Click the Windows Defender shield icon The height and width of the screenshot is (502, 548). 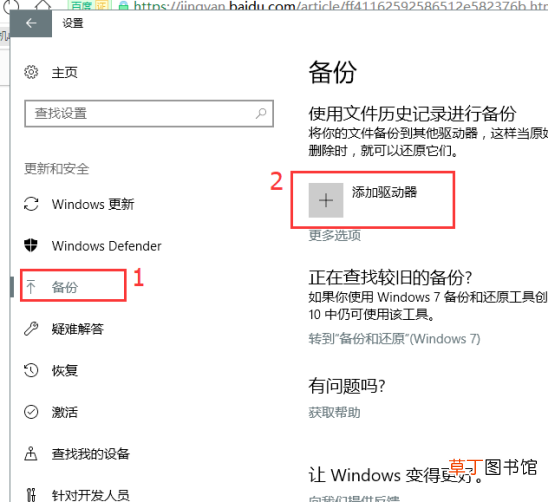tap(31, 245)
